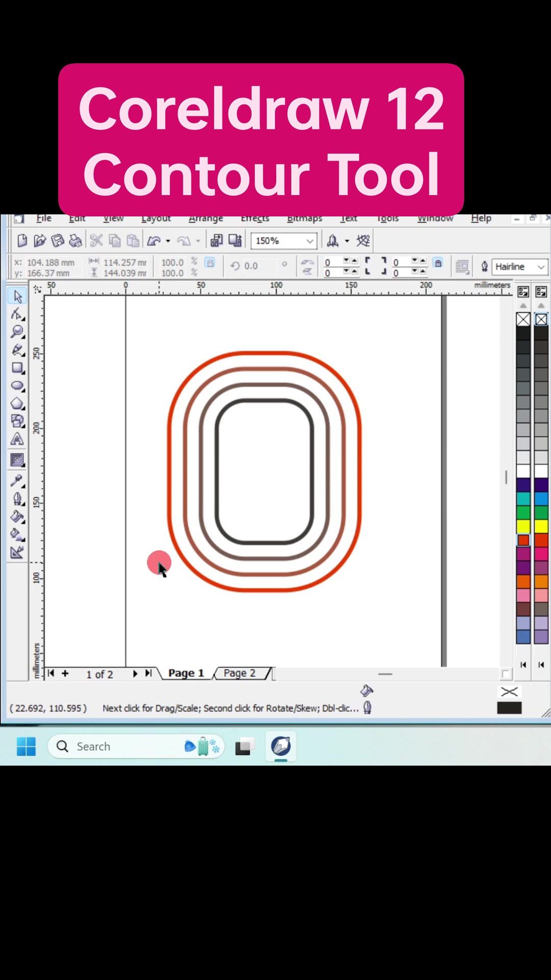The width and height of the screenshot is (551, 980).
Task: Click the no-color X well in left palette
Action: 523,320
